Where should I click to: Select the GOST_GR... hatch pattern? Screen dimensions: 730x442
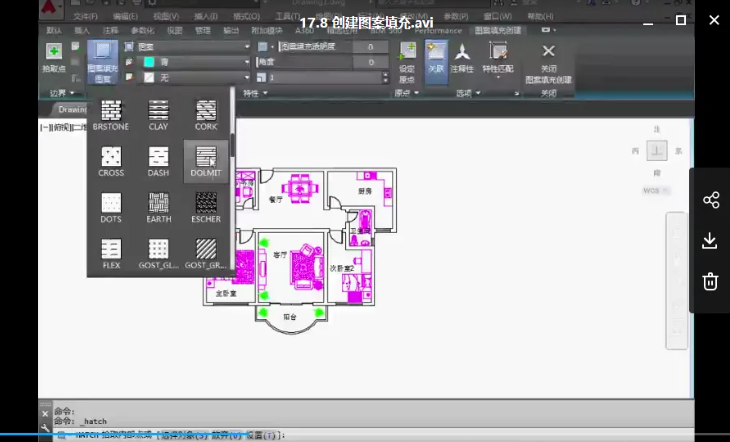(x=206, y=253)
